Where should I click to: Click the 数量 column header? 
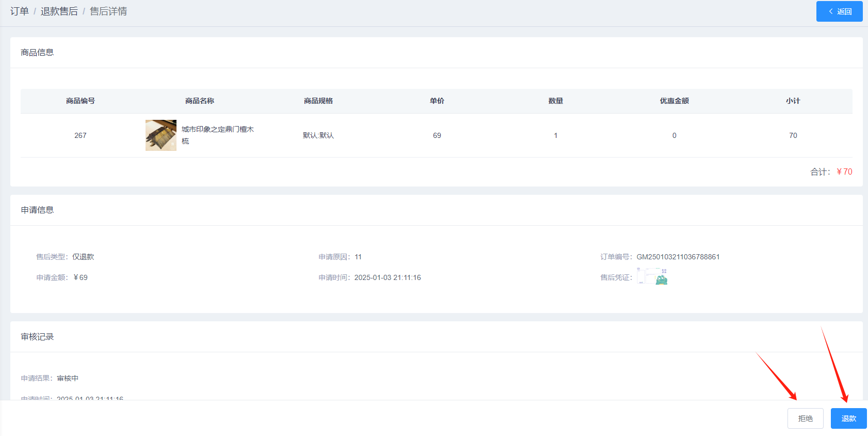point(556,101)
